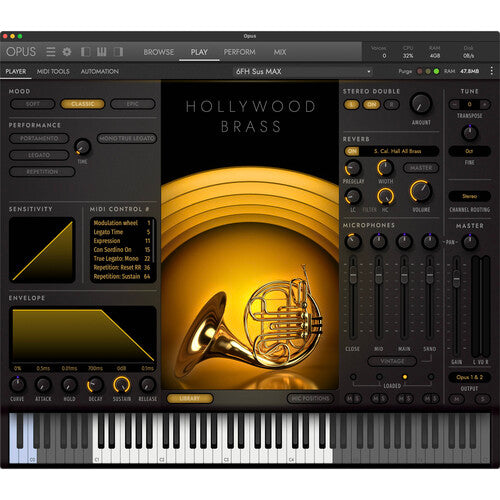This screenshot has width=500, height=500.
Task: Toggle the left sidebar panel icon
Action: coord(86,52)
